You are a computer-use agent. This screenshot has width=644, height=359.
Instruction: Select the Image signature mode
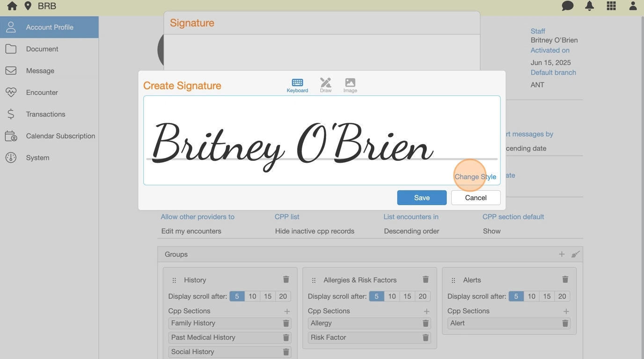(x=350, y=85)
